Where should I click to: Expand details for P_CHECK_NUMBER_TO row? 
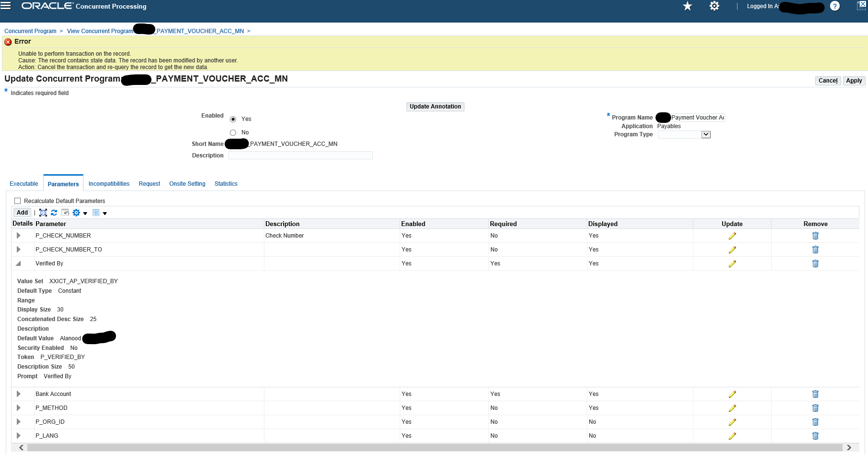coord(19,250)
